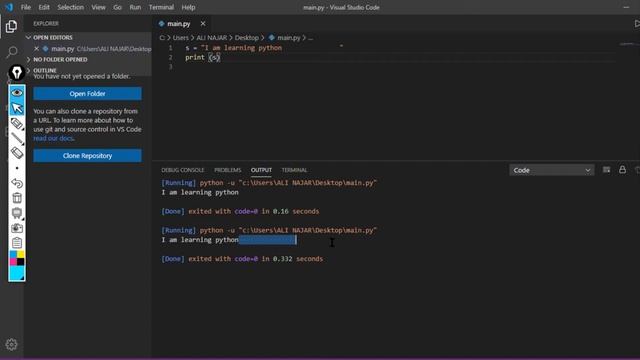Choose the small dot pen size in the annotation toolbar
The width and height of the screenshot is (640, 360).
[17, 168]
